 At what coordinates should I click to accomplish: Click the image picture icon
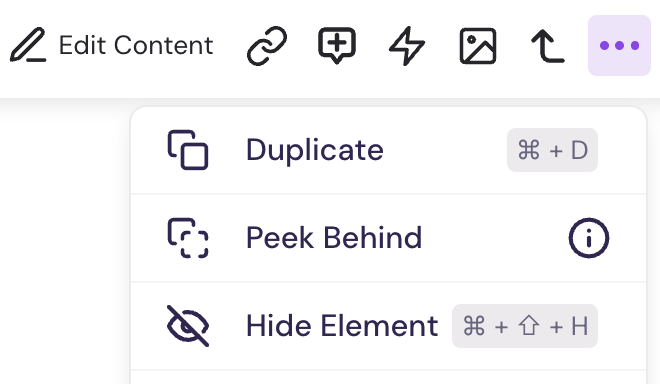click(478, 45)
